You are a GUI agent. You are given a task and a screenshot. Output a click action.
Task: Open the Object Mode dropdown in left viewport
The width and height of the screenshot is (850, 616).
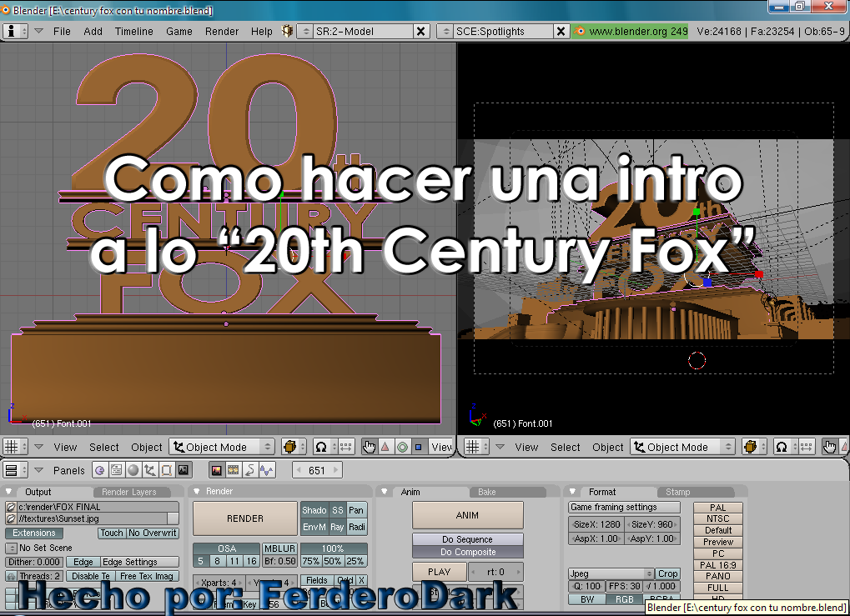coord(222,447)
